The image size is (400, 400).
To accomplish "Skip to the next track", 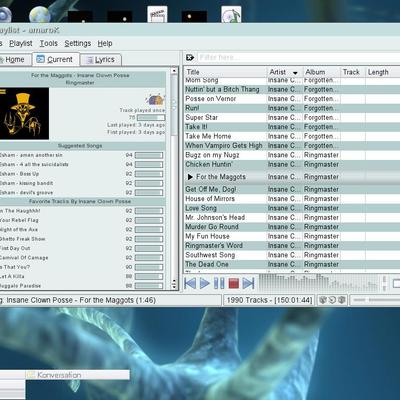I will (x=248, y=283).
